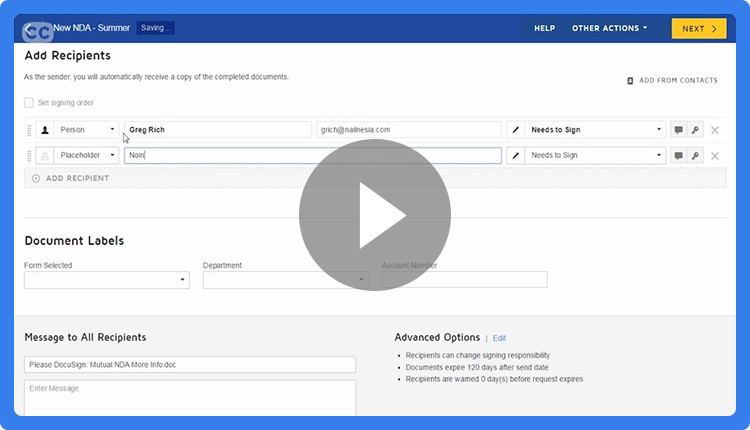
Task: Click the New NDA - Summer title
Action: click(91, 28)
